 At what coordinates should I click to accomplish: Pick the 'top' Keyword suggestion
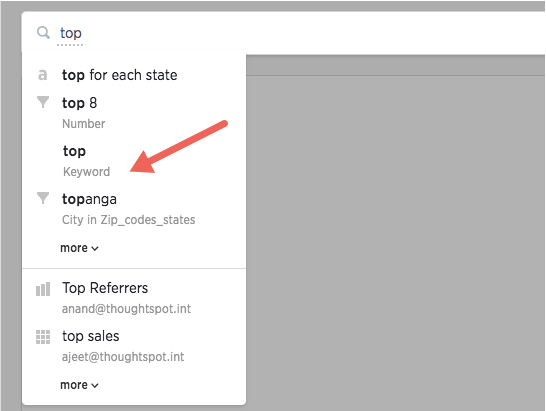coord(134,161)
